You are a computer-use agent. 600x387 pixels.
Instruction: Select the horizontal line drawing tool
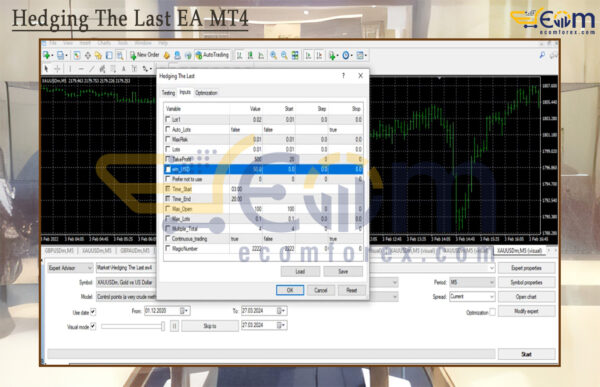(x=81, y=69)
